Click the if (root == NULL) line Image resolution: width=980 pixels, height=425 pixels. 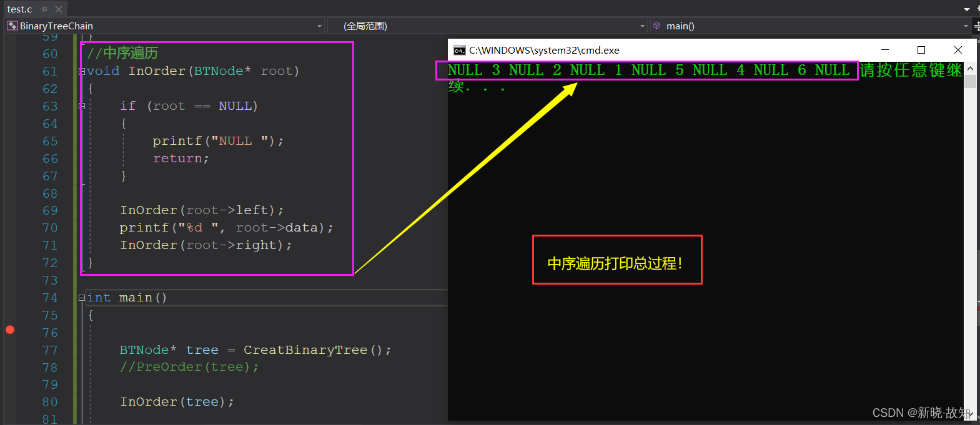[189, 106]
